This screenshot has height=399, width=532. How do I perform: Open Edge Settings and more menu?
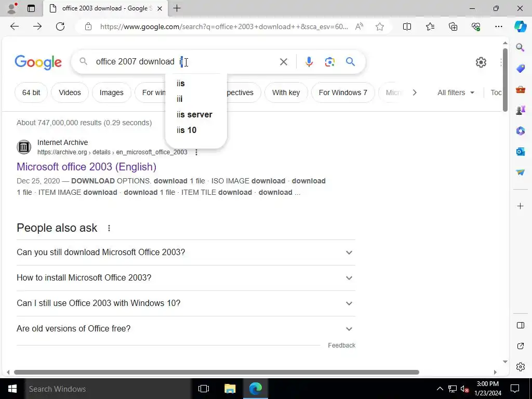coord(498,26)
